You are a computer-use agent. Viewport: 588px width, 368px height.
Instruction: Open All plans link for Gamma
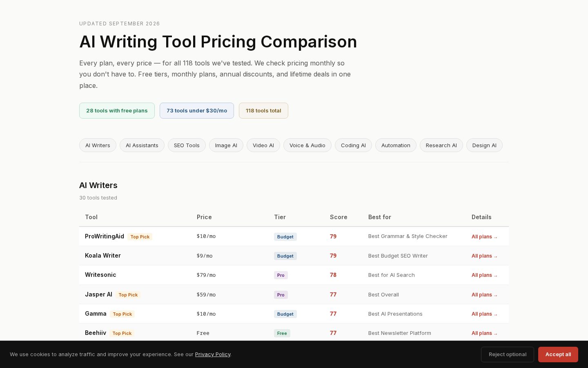click(484, 314)
